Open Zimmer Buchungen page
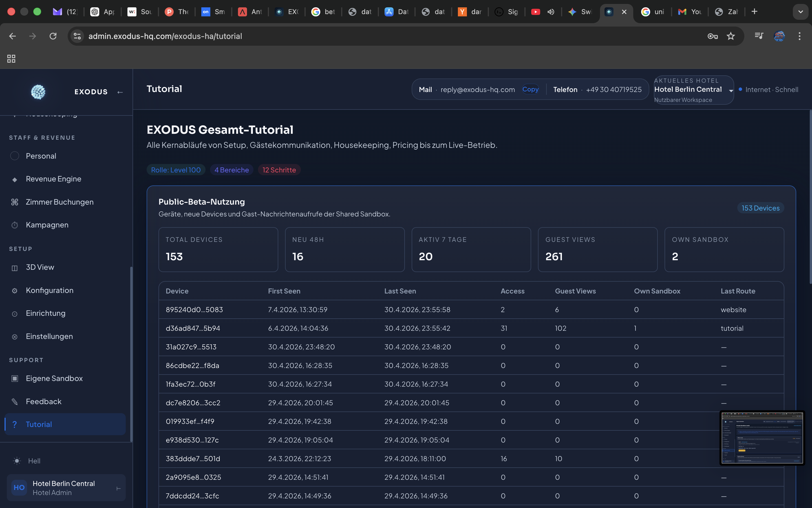The height and width of the screenshot is (508, 812). click(x=60, y=202)
